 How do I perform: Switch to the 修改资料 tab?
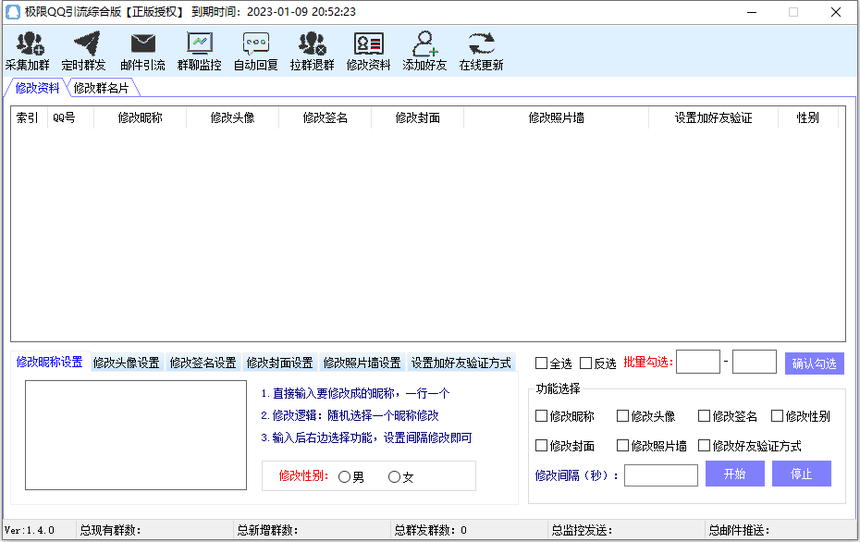coord(37,88)
